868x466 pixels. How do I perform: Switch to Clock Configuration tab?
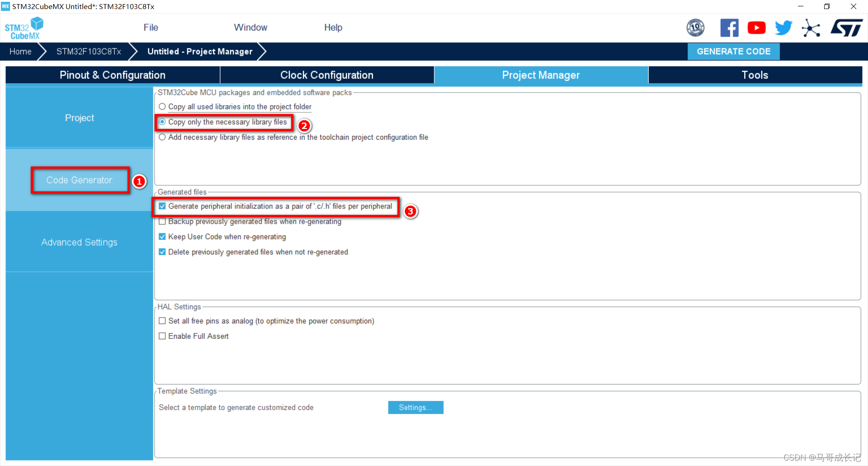[x=327, y=75]
